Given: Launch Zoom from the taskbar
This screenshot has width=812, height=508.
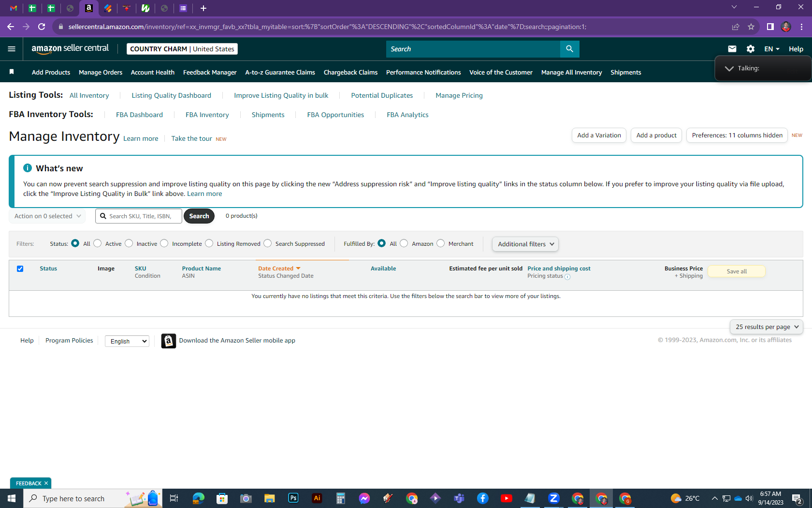Looking at the screenshot, I should (554, 498).
